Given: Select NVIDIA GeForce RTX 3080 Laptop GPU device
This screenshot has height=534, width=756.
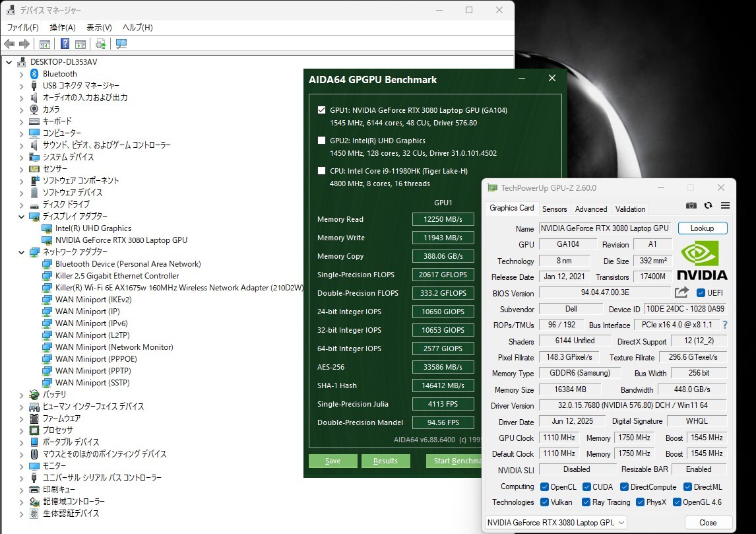Looking at the screenshot, I should coord(121,240).
